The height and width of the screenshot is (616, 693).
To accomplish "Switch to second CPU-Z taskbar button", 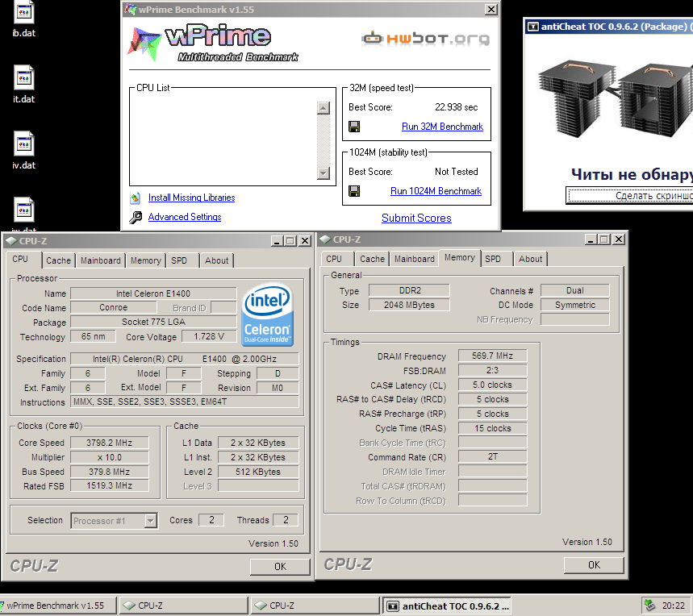I will click(x=315, y=606).
